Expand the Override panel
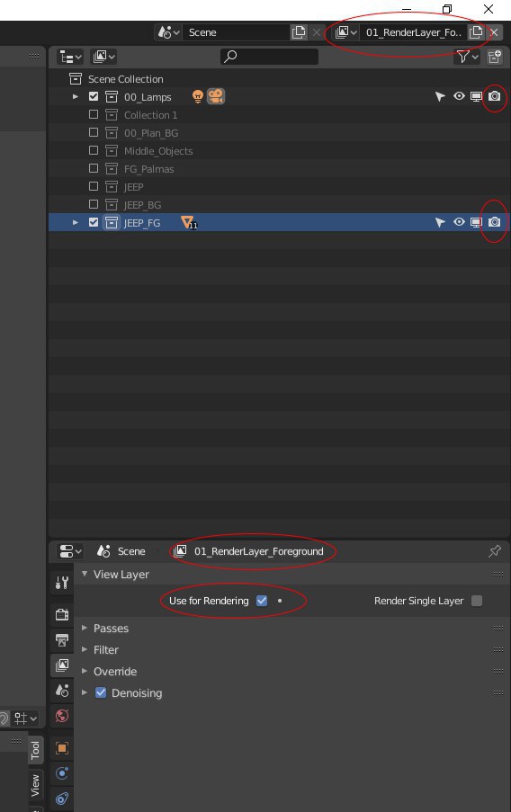The height and width of the screenshot is (812, 511). tap(85, 671)
